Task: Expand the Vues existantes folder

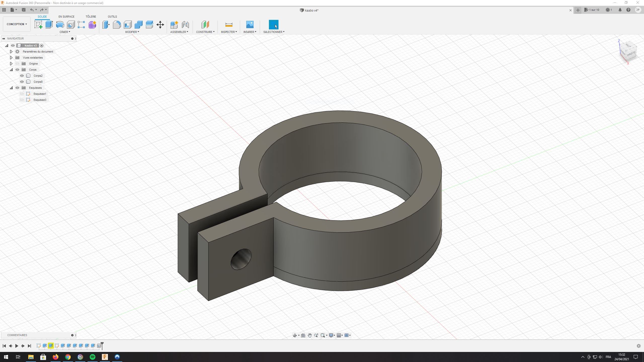Action: pos(11,58)
